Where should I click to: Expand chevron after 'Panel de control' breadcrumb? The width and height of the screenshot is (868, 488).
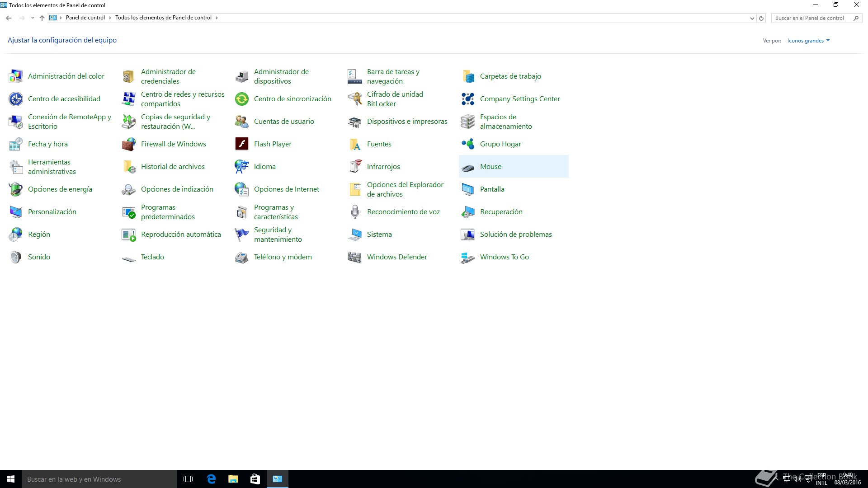click(110, 18)
